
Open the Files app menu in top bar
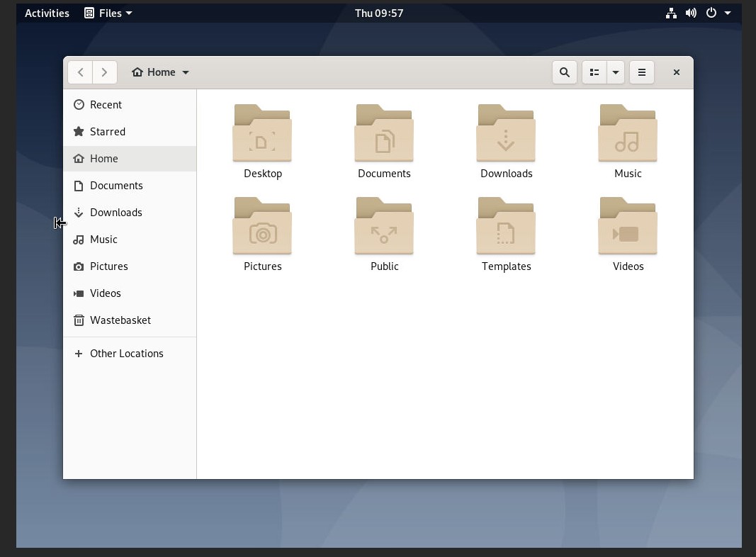pos(108,13)
